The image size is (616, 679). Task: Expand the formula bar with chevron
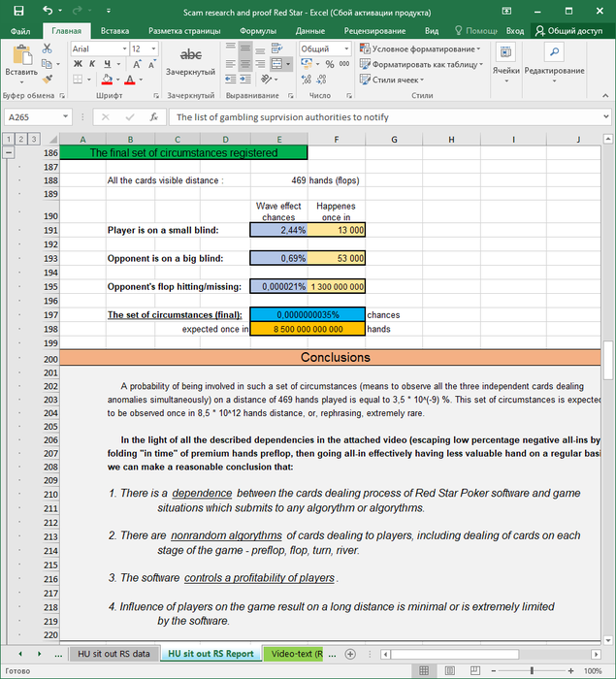[605, 116]
